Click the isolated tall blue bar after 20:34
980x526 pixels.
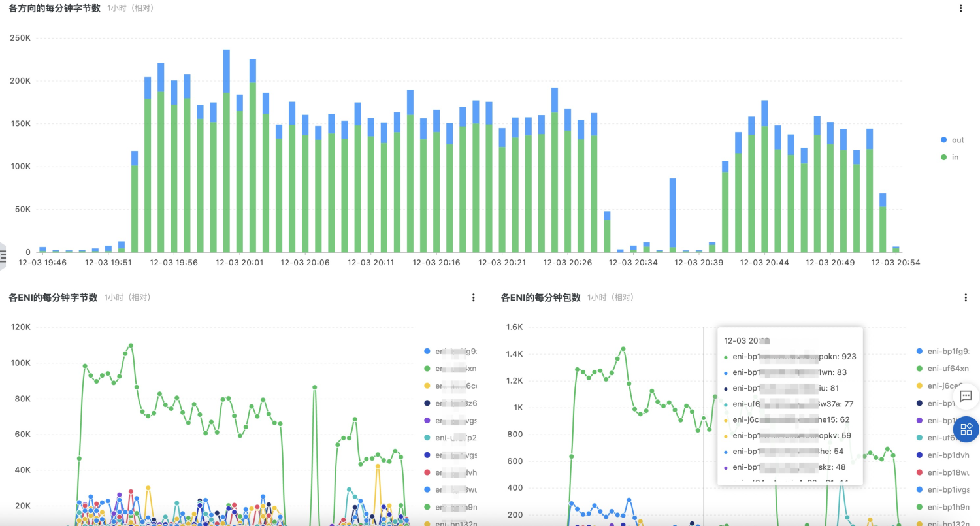coord(672,213)
